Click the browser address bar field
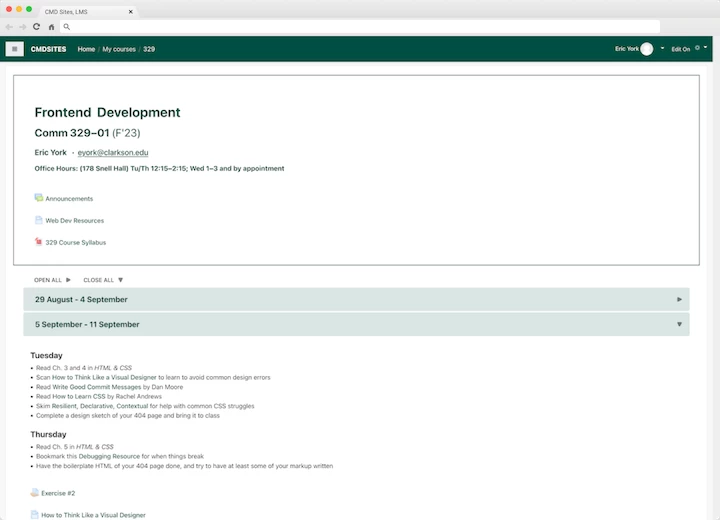Image resolution: width=720 pixels, height=520 pixels. (360, 27)
